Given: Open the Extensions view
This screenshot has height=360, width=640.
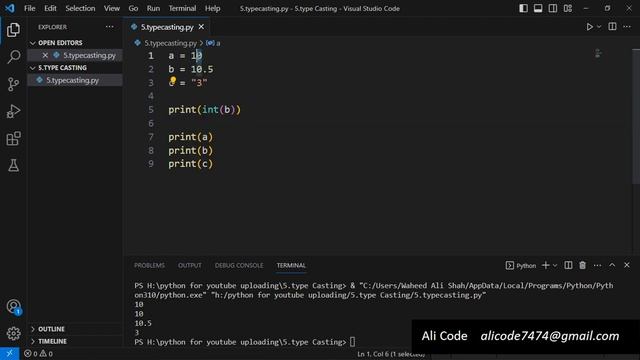Looking at the screenshot, I should tap(13, 138).
